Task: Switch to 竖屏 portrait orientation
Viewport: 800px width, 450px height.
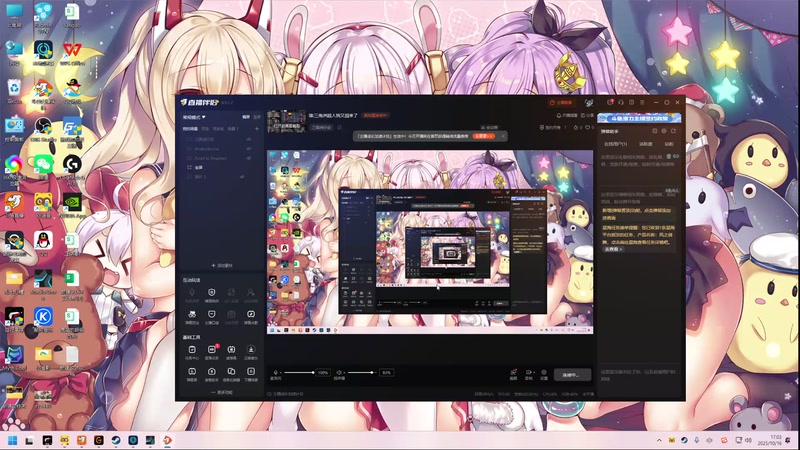Action: tap(257, 117)
